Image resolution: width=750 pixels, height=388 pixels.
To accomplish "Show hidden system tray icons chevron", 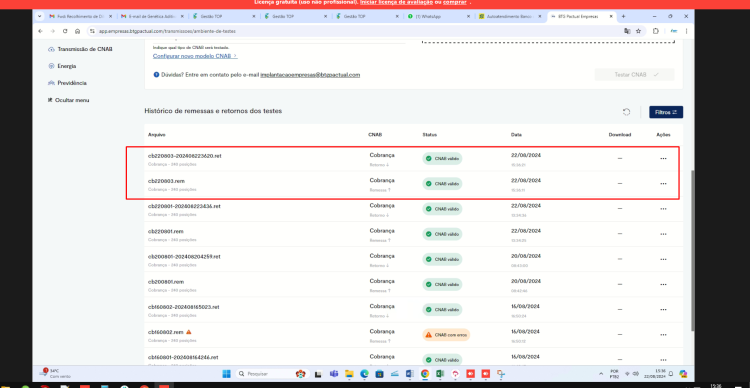I will 601,374.
